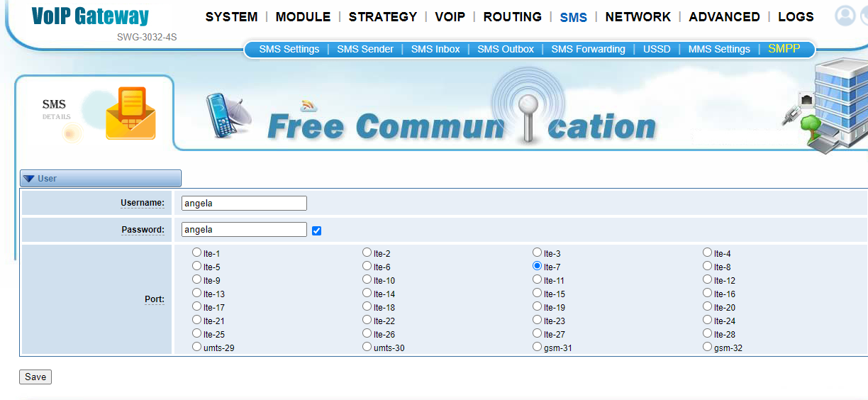Collapse the User section triangle
The image size is (868, 400).
click(29, 179)
